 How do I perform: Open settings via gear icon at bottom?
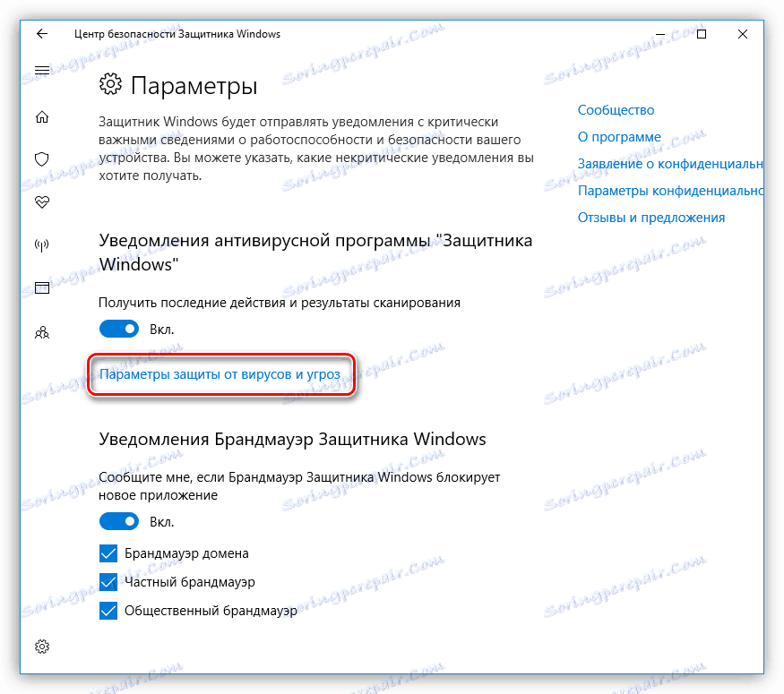click(41, 646)
